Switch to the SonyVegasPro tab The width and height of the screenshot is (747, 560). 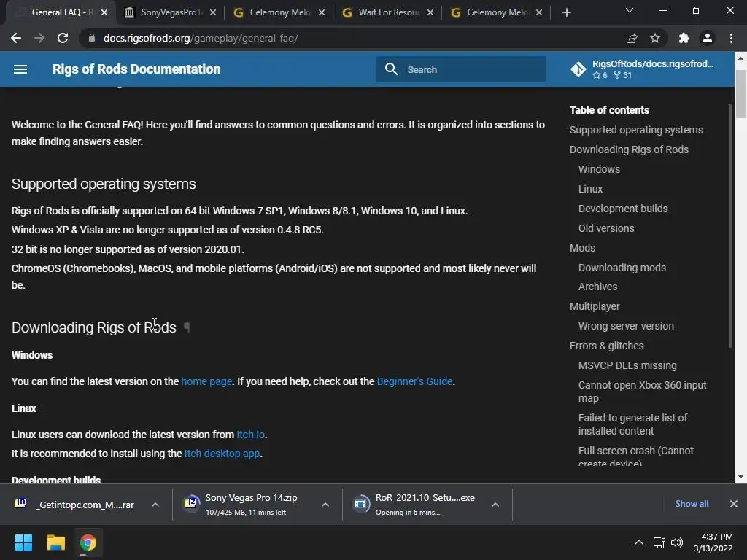tap(169, 12)
